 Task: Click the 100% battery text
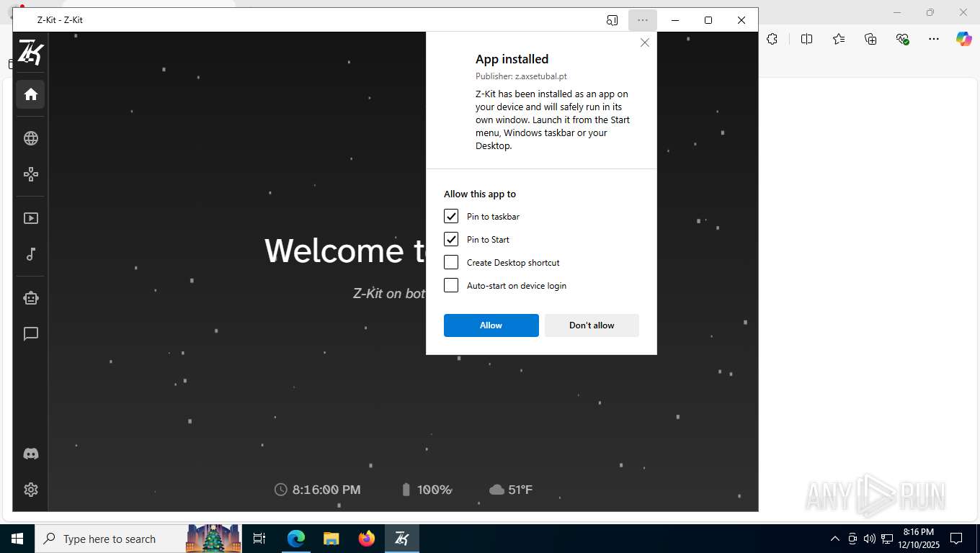tap(435, 490)
